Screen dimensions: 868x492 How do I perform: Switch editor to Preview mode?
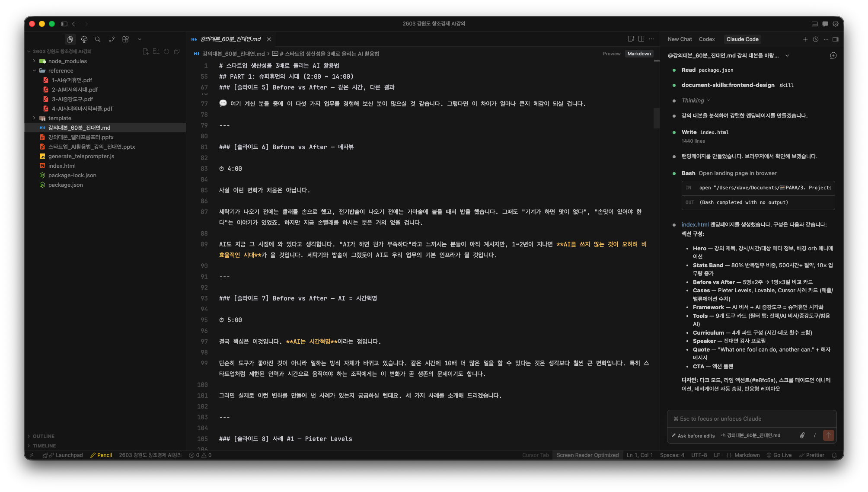pos(611,54)
